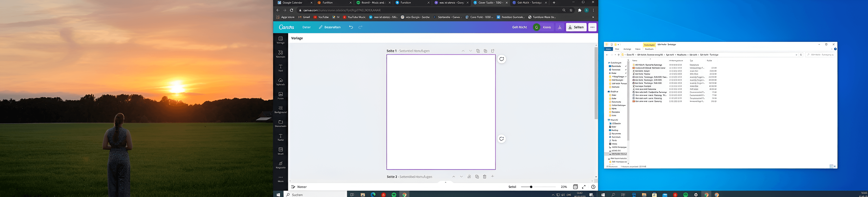Open Explorer address bar history dropdown
The width and height of the screenshot is (868, 197).
[x=796, y=55]
